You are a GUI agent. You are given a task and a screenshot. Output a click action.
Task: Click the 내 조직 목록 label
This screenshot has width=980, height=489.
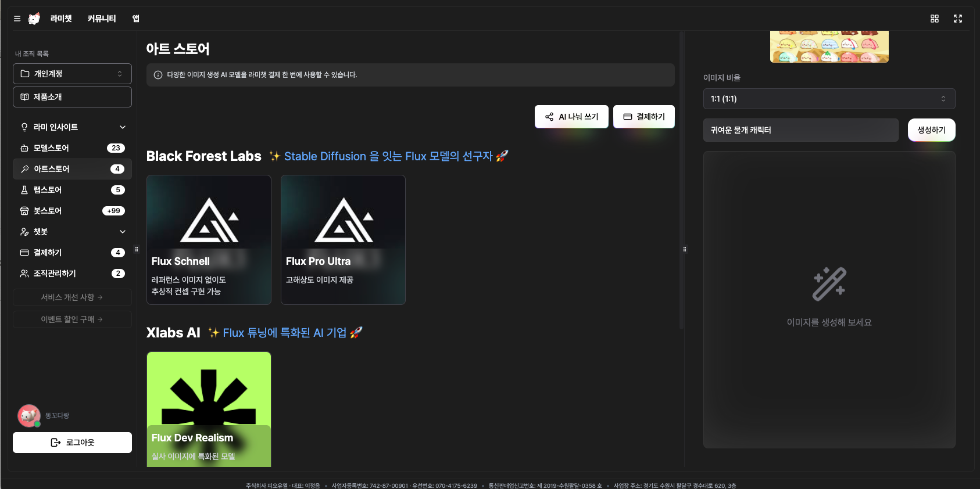pos(32,53)
